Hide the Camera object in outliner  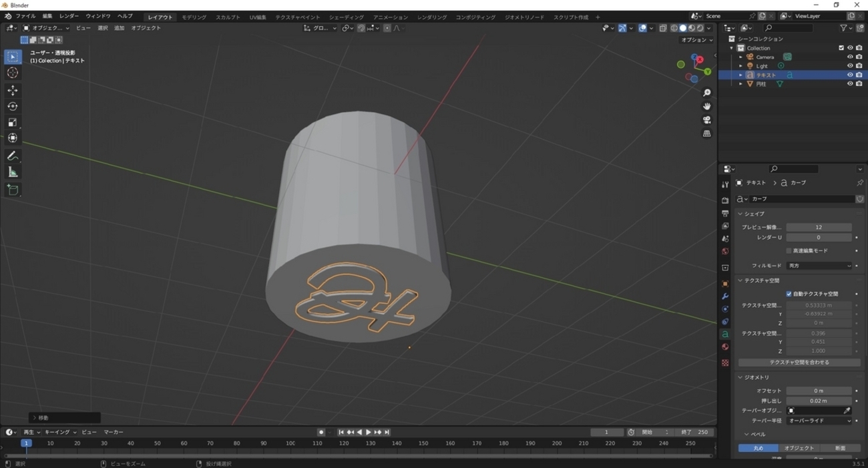pos(850,57)
